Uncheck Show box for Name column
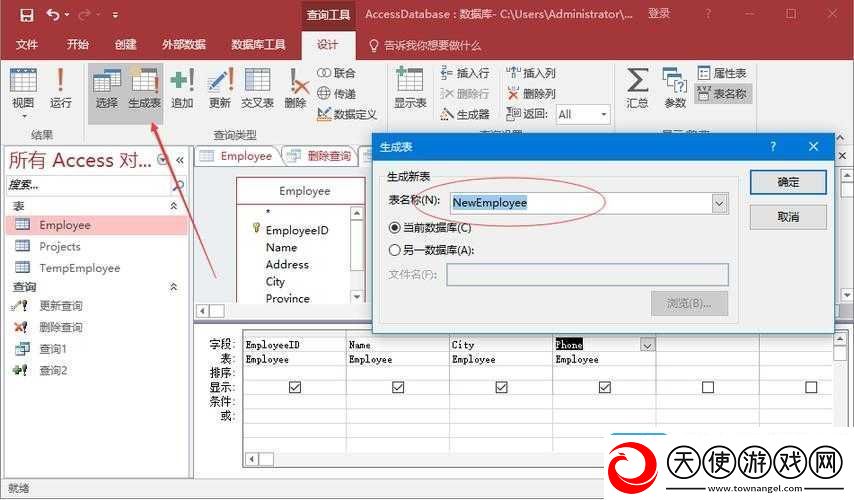Viewport: 854px width, 500px height. point(398,387)
